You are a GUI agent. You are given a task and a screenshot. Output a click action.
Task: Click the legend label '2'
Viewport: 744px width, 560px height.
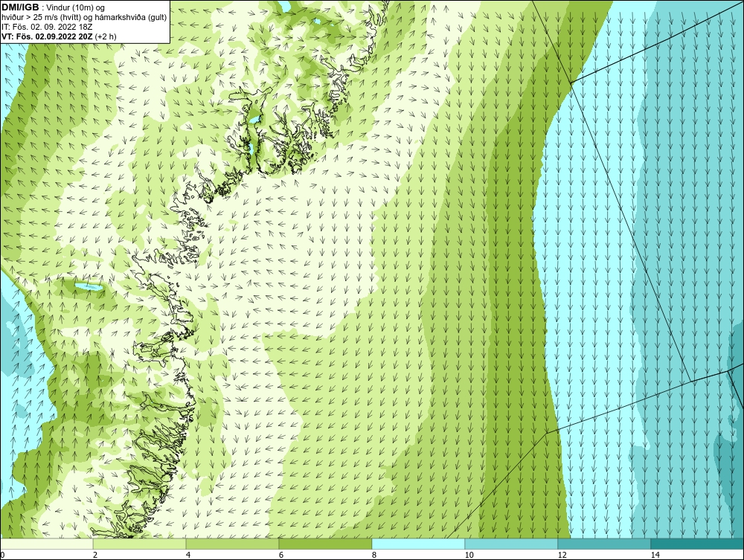pyautogui.click(x=95, y=555)
